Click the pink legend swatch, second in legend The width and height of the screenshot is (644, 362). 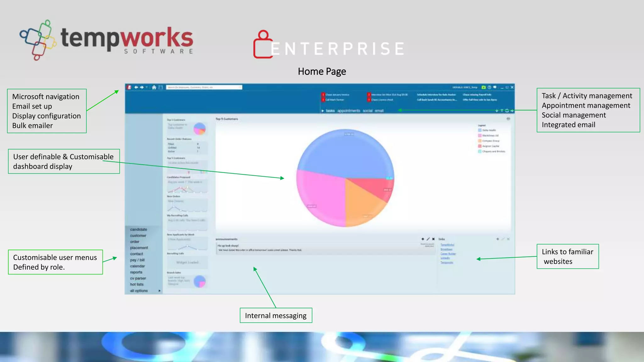click(480, 135)
